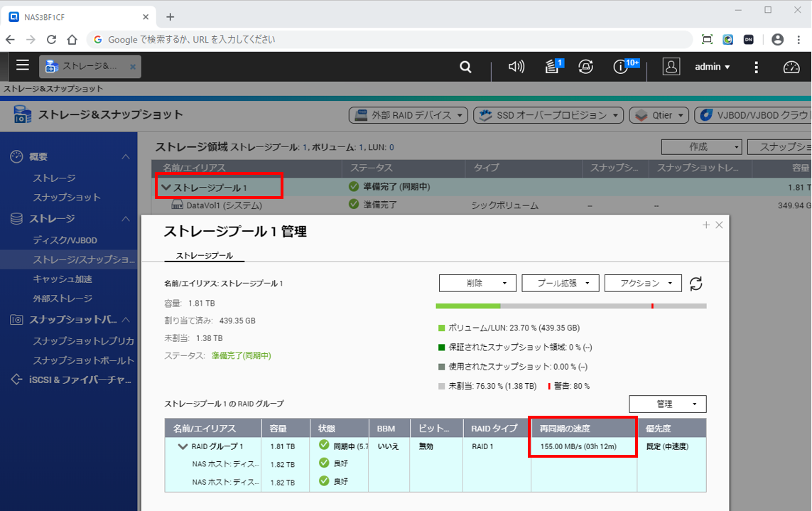Open background tasks icon with badge
This screenshot has height=511, width=812.
(552, 67)
